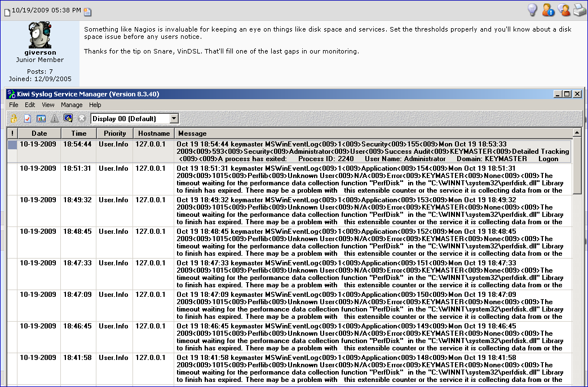Click Hostname 127.0.0.1 in the 18:49:32 row
Screen dimensions: 588x387
[151, 199]
